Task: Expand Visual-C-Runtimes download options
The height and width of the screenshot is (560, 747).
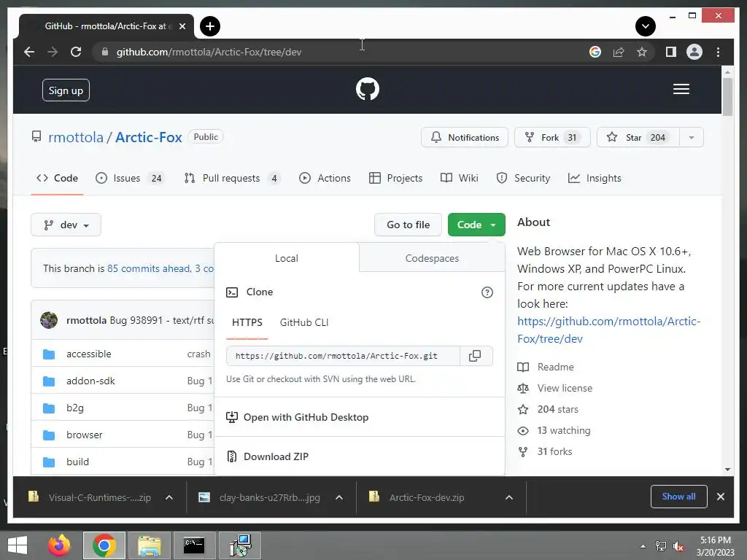Action: point(169,497)
